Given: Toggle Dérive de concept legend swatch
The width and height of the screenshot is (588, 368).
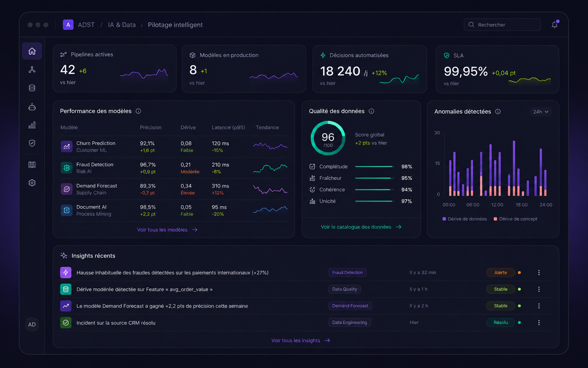Looking at the screenshot, I should click(x=495, y=219).
